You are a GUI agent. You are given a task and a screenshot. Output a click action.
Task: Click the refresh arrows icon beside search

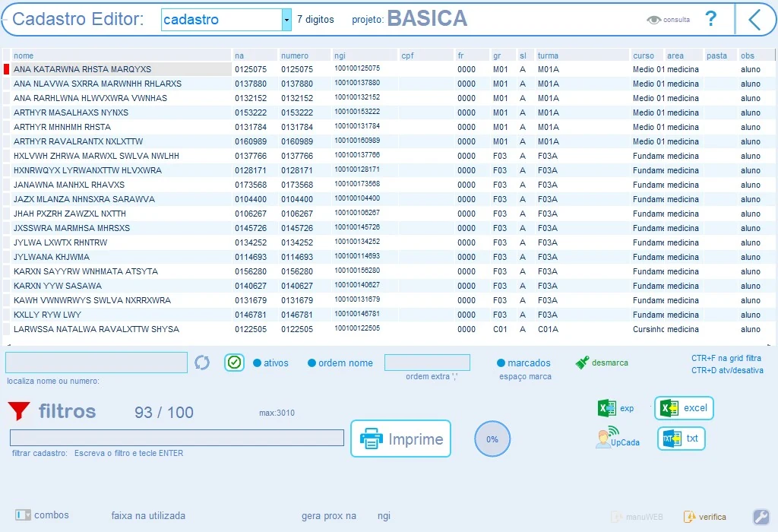tap(202, 363)
